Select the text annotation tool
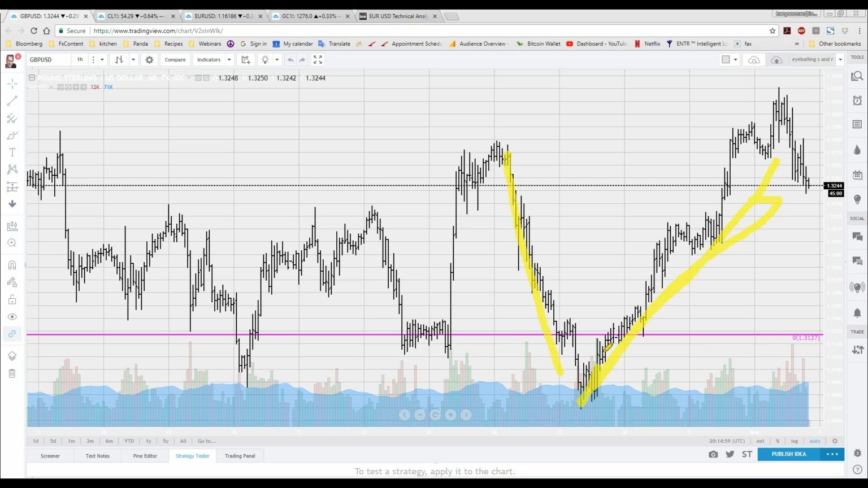Viewport: 868px width, 488px height. (12, 151)
